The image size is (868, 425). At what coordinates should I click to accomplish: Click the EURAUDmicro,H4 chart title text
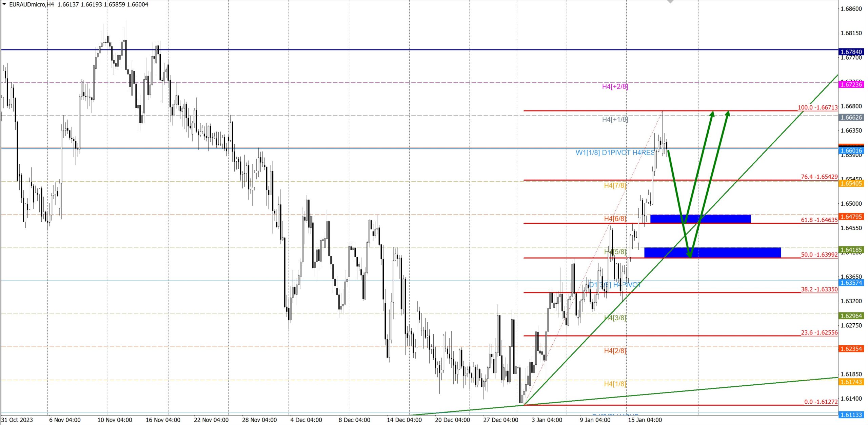pyautogui.click(x=31, y=4)
